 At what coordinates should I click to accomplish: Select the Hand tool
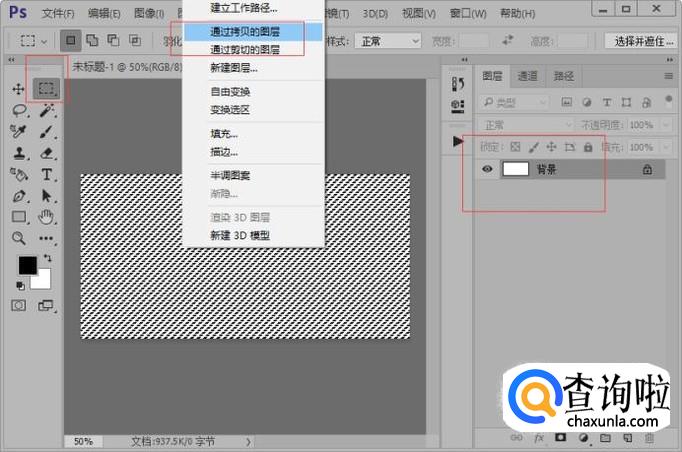(x=46, y=217)
